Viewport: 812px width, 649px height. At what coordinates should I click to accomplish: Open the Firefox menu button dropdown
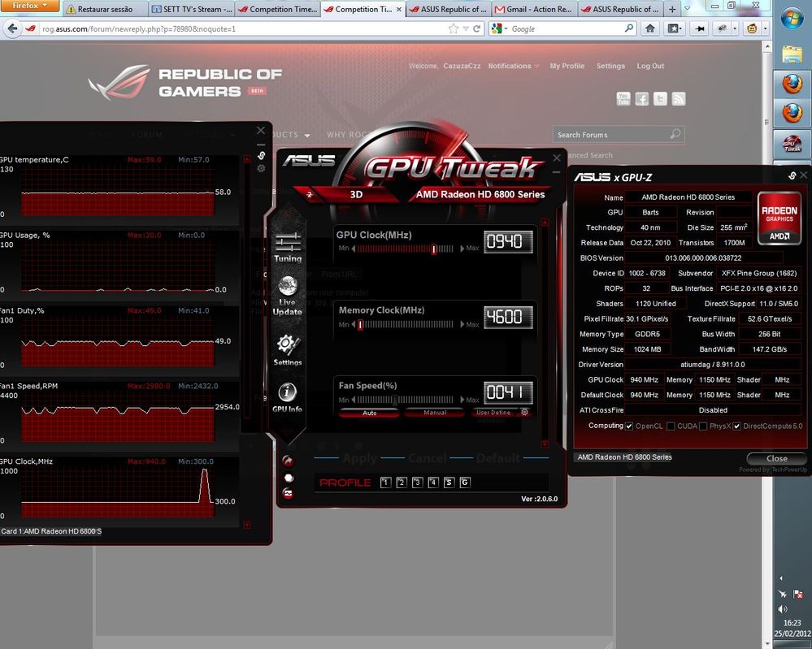[29, 6]
